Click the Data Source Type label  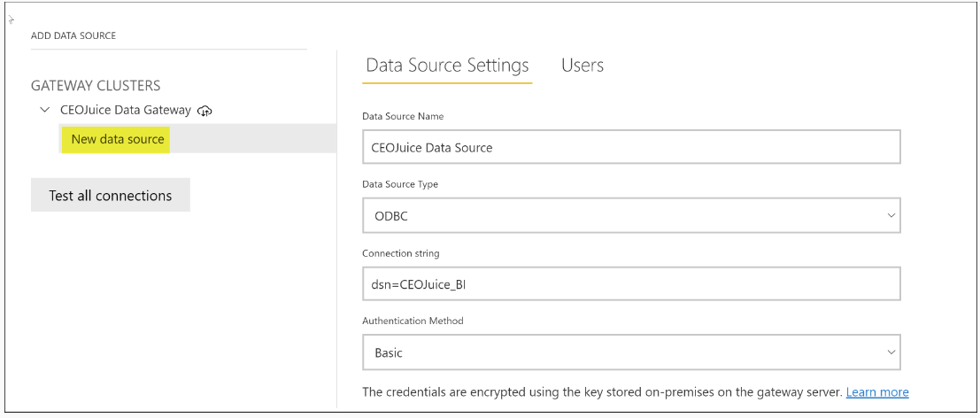[x=400, y=185]
